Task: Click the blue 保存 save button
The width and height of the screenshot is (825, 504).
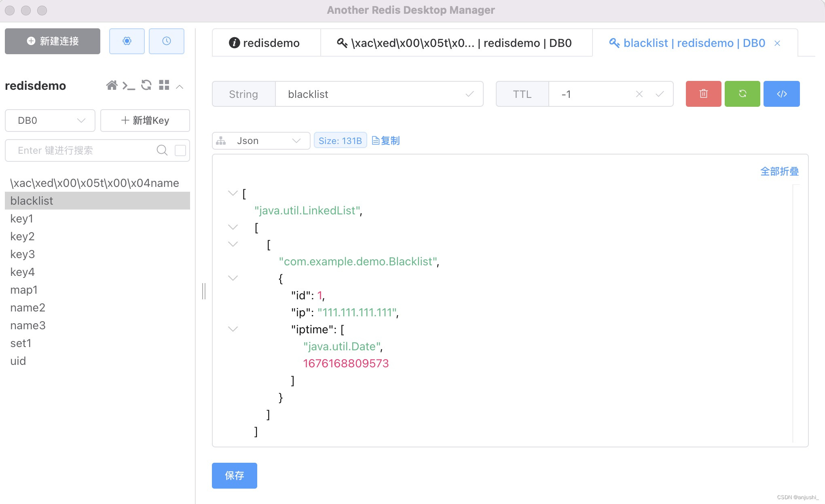Action: coord(234,475)
